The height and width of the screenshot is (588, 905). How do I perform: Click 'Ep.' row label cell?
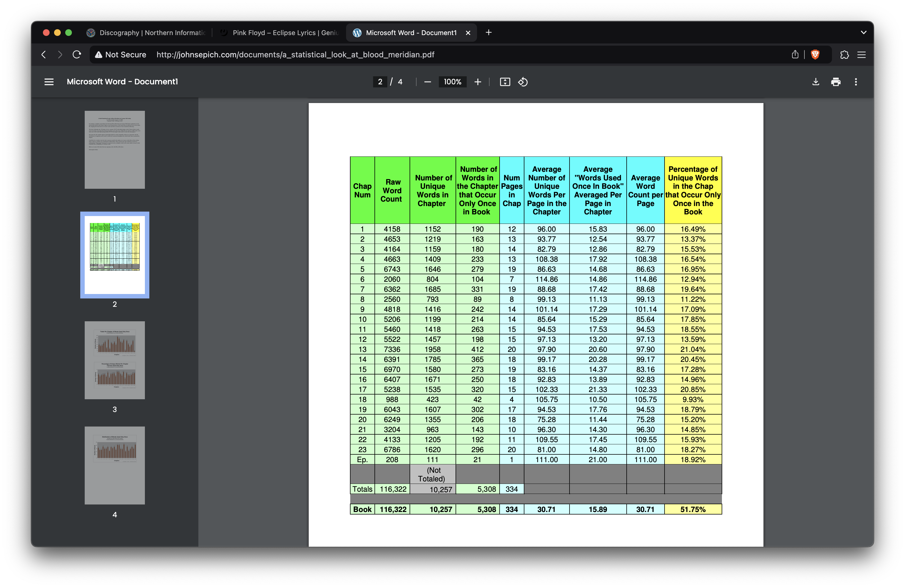(363, 460)
